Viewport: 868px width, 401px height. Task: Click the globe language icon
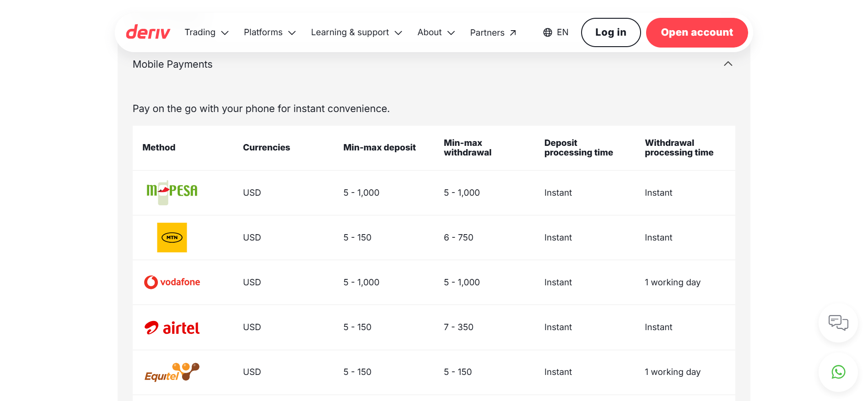click(547, 32)
